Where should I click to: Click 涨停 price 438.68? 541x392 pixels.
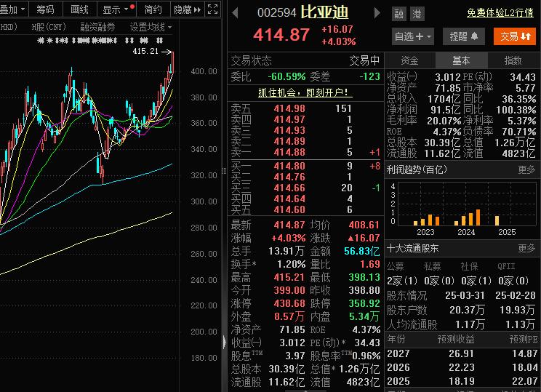point(289,303)
